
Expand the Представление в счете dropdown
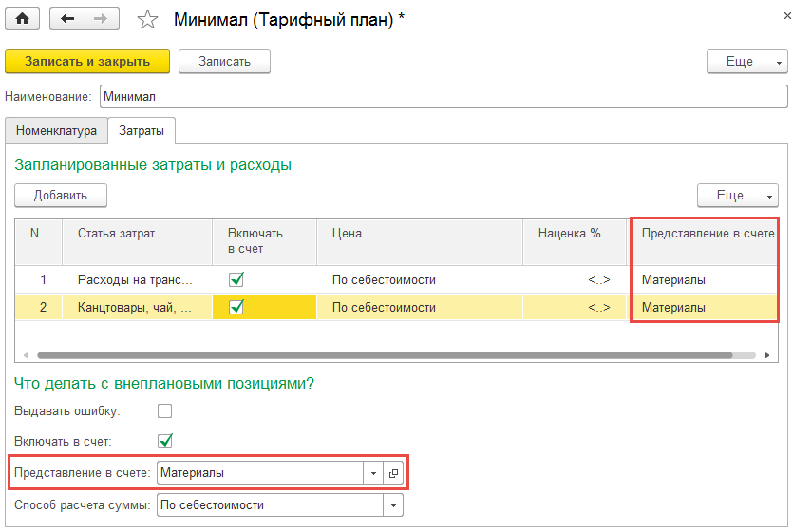click(x=373, y=473)
